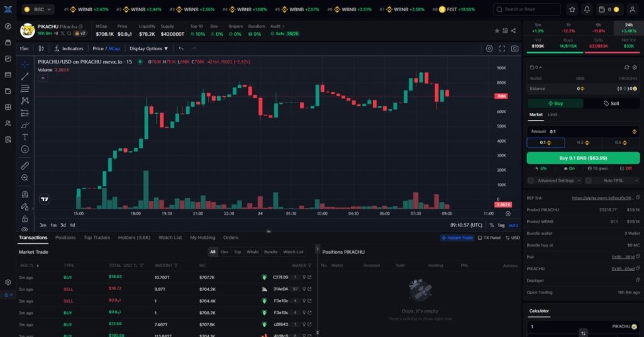
Task: Click the MEVX logo in sidebar
Action: click(x=8, y=9)
